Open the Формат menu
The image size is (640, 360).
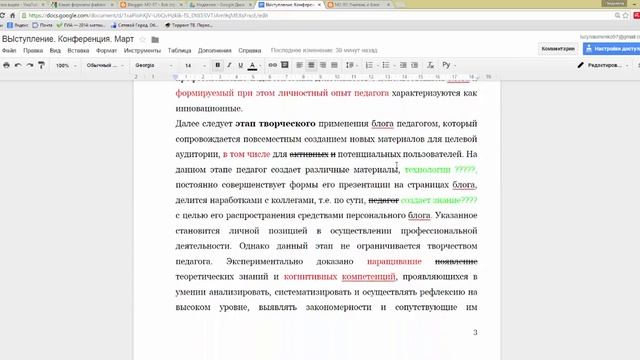point(106,51)
